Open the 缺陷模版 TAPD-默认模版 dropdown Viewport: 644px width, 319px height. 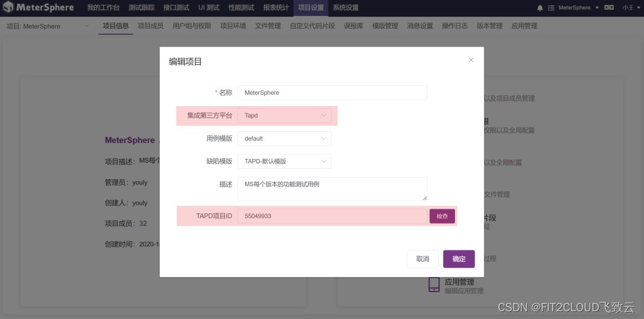[x=284, y=162]
